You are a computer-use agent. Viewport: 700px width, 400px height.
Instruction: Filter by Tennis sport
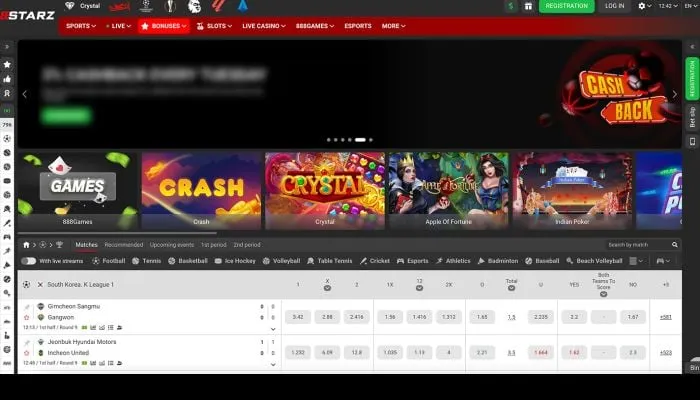click(x=146, y=261)
